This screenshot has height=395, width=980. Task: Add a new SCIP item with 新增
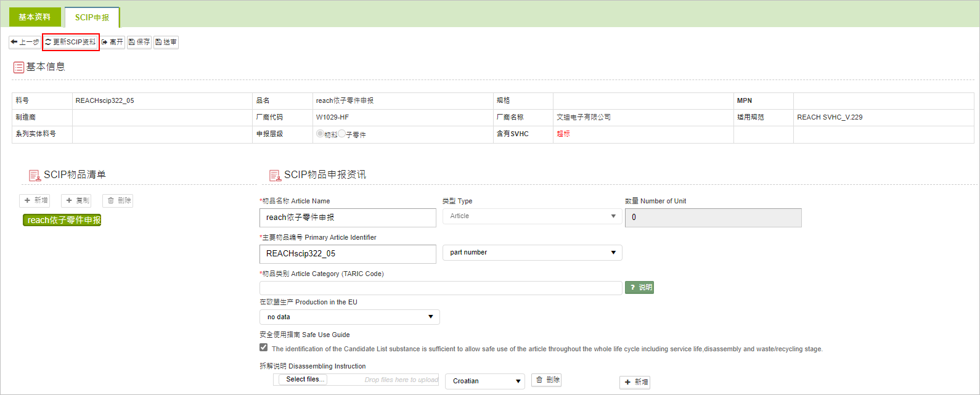click(x=35, y=200)
